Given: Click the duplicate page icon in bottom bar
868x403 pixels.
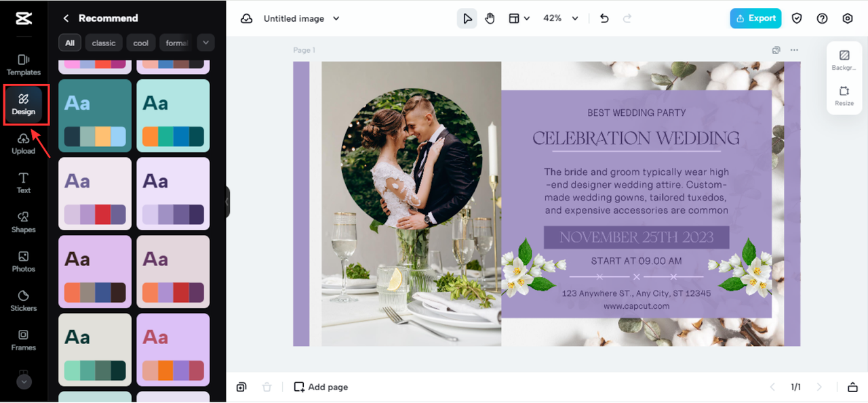Looking at the screenshot, I should 241,387.
